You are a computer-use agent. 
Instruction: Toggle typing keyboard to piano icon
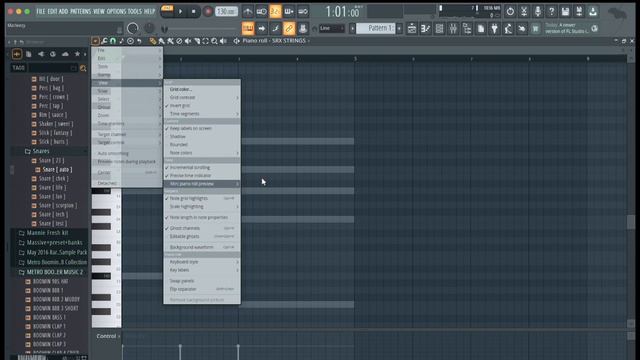[248, 28]
